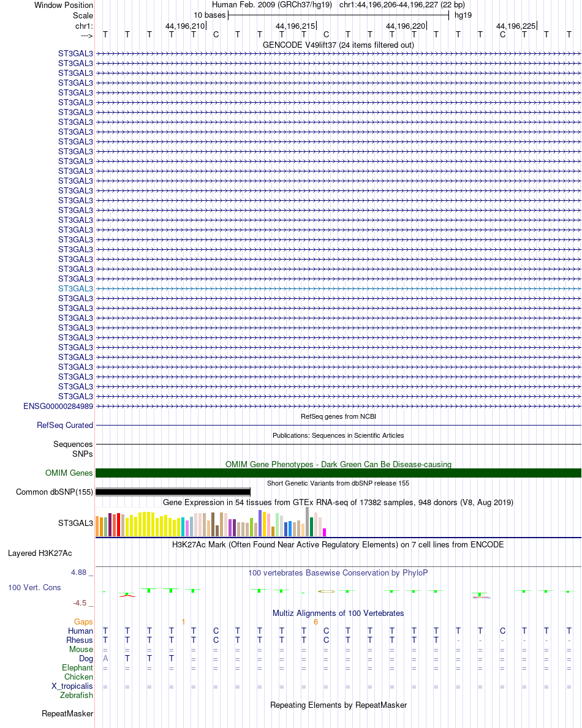Select the 'Elephant' alignment row label
Image resolution: width=582 pixels, height=728 pixels.
click(x=78, y=667)
